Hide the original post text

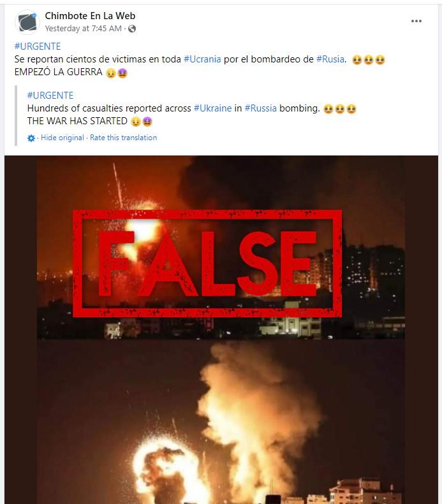62,138
